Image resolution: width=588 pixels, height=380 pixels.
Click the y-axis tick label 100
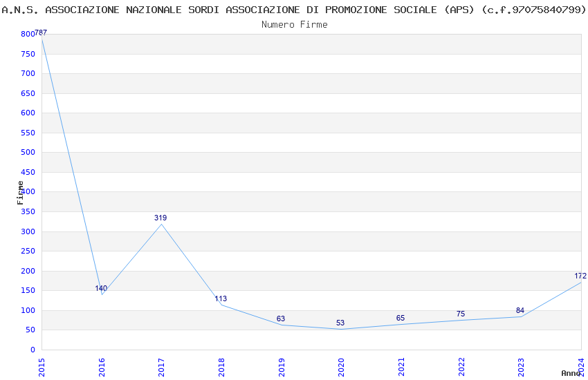point(28,310)
